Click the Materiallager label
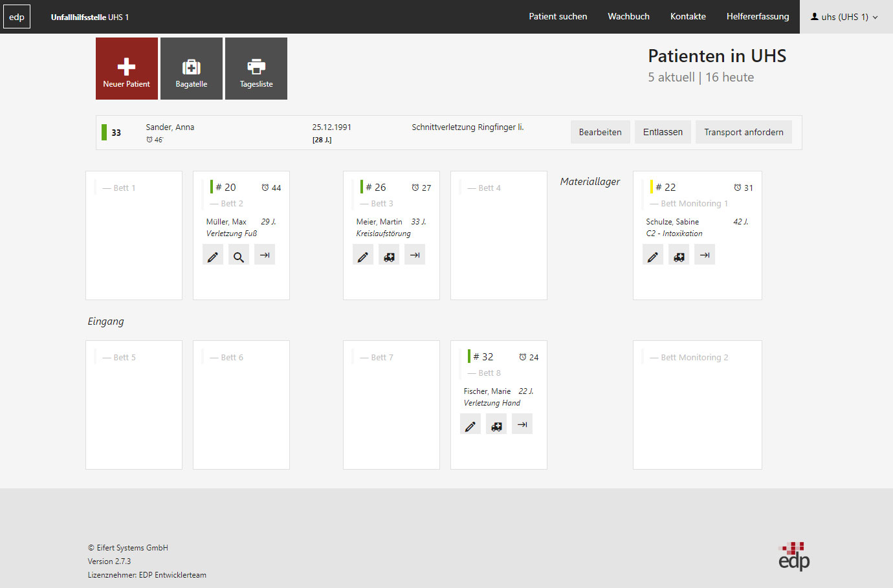The height and width of the screenshot is (588, 893). tap(590, 182)
